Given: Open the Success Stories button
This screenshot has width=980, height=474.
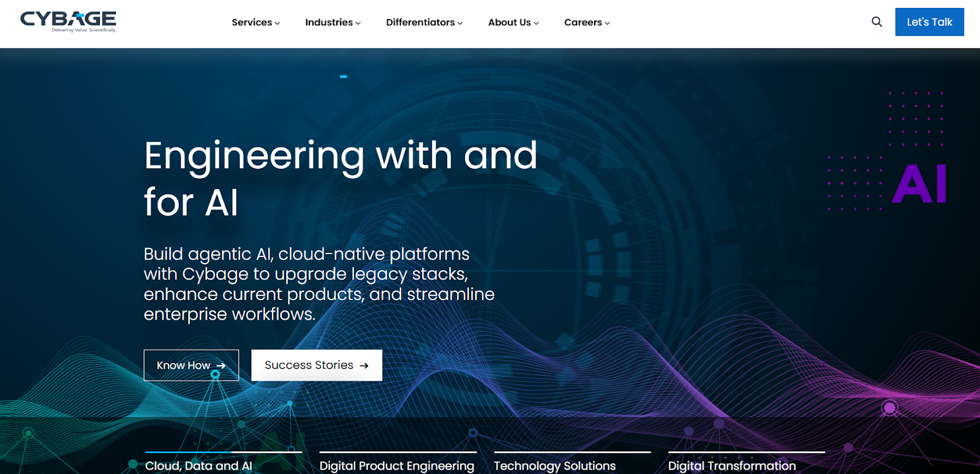Looking at the screenshot, I should [317, 366].
